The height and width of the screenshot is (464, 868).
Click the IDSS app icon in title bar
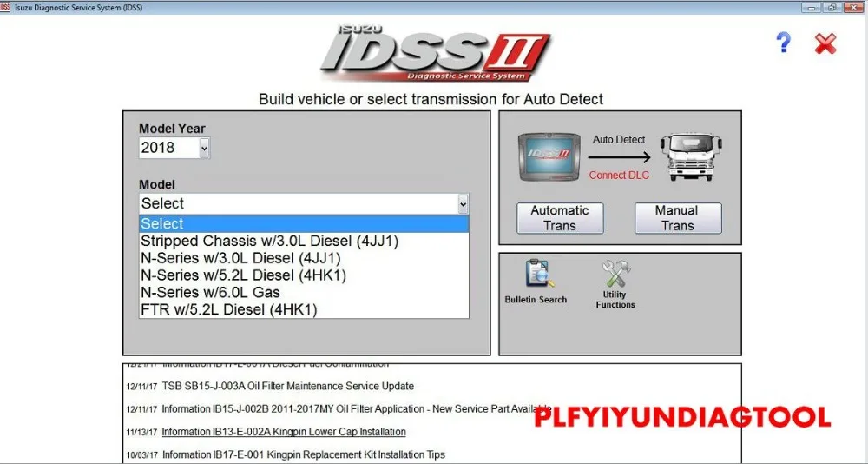pyautogui.click(x=5, y=7)
